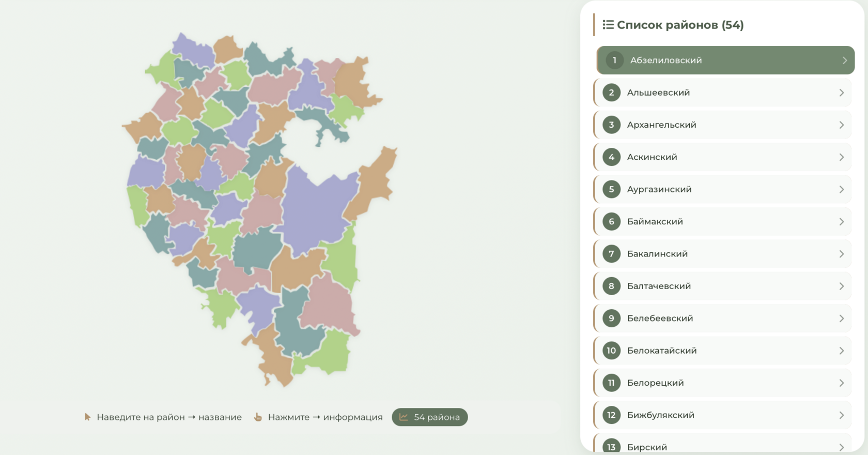This screenshot has width=868, height=455.
Task: Choose Бижбулякский from the list
Action: 722,415
